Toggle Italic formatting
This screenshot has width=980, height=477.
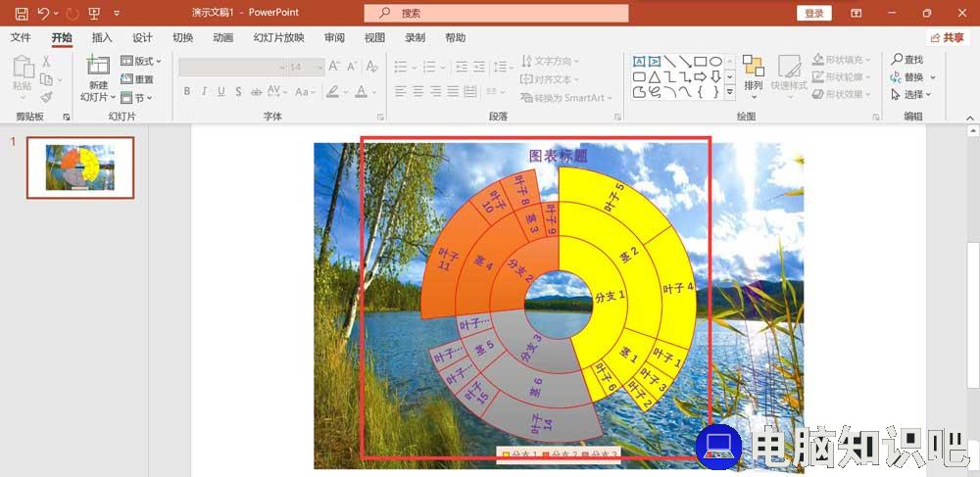pos(204,91)
